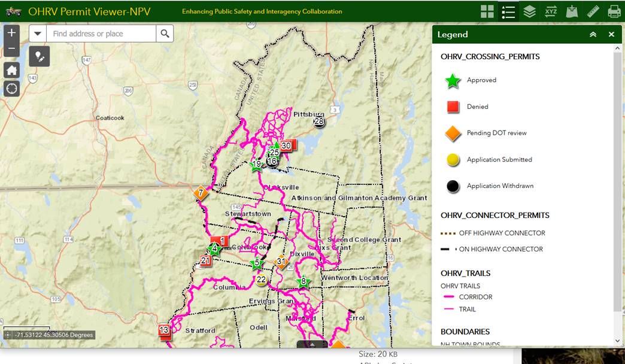Click the Smart Editor lightbulb-pencil button

point(40,57)
